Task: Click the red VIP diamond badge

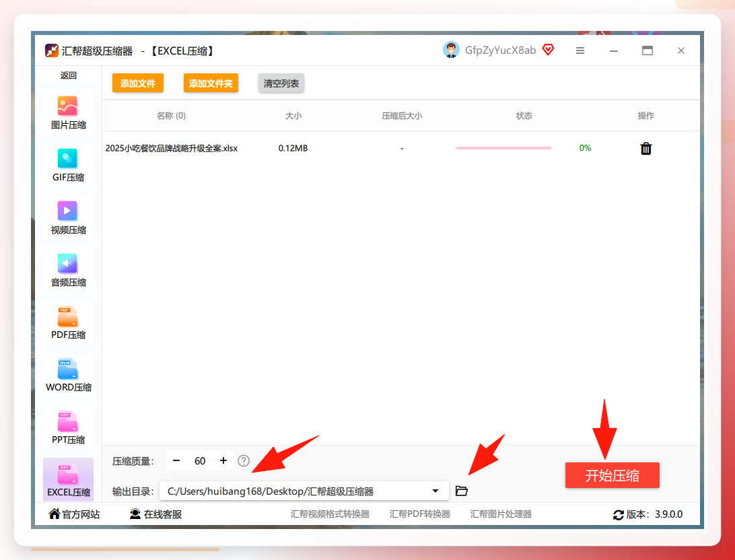Action: pos(548,50)
